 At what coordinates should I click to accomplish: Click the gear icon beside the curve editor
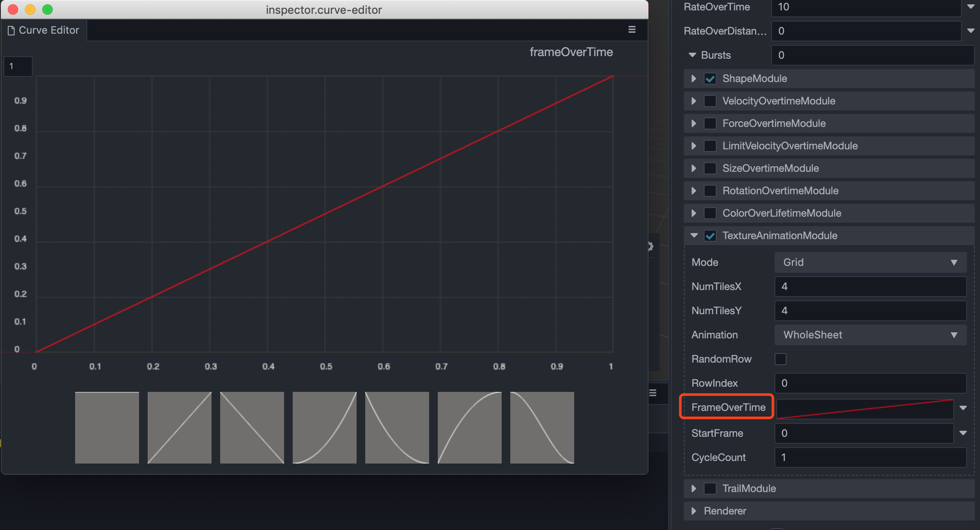point(650,246)
